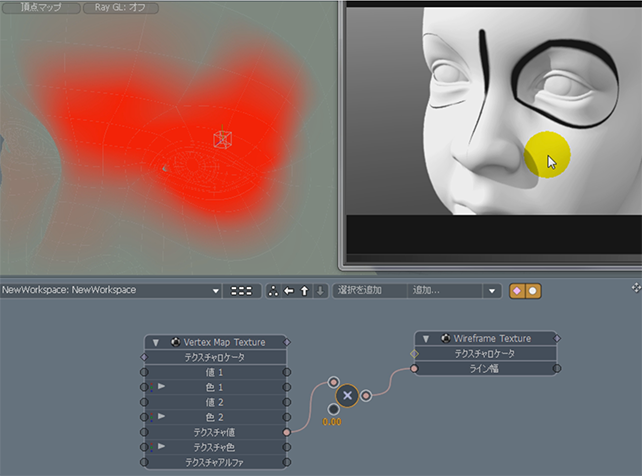The image size is (642, 476).
Task: Click the down arrow navigation icon
Action: [x=319, y=291]
